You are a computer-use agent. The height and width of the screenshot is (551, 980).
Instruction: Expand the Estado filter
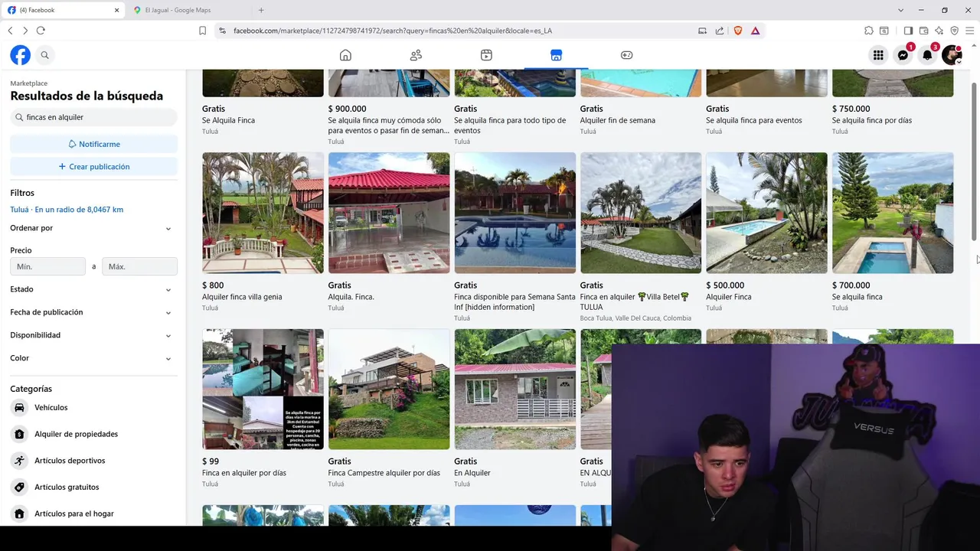pyautogui.click(x=93, y=289)
